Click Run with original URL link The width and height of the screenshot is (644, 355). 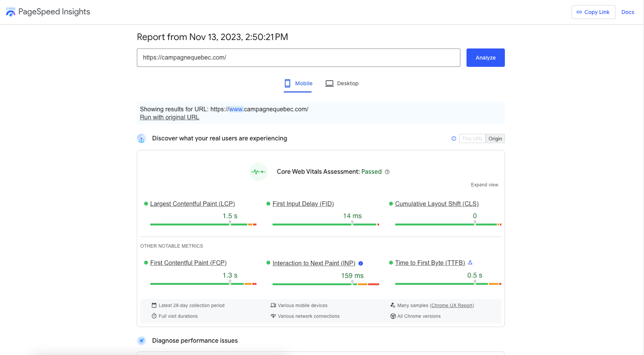point(169,117)
